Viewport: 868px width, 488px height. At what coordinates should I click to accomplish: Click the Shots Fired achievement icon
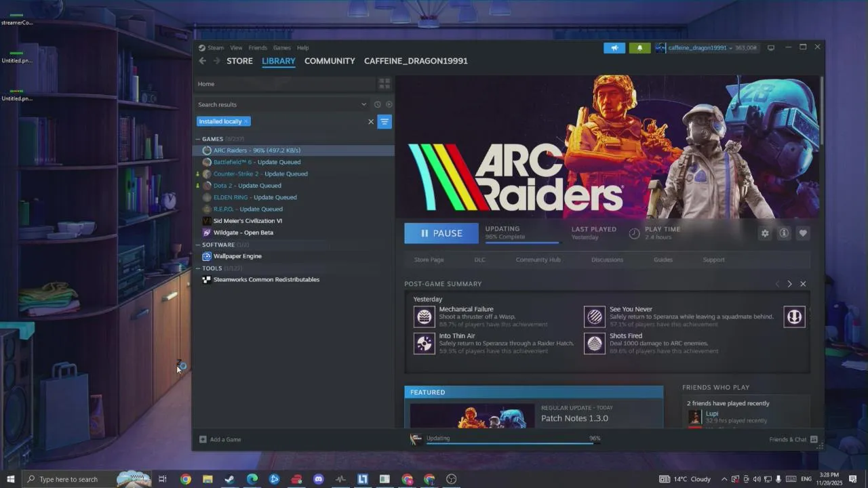coord(595,343)
